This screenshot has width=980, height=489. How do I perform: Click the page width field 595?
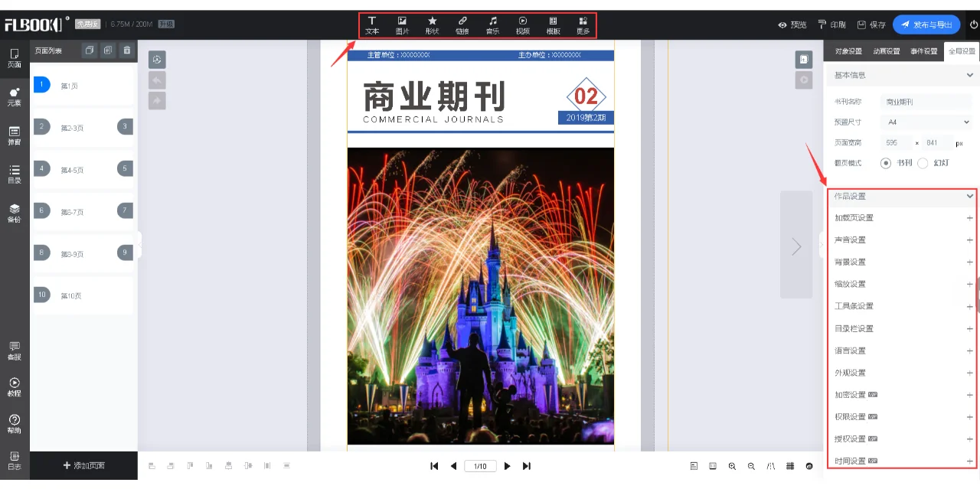[x=896, y=142]
